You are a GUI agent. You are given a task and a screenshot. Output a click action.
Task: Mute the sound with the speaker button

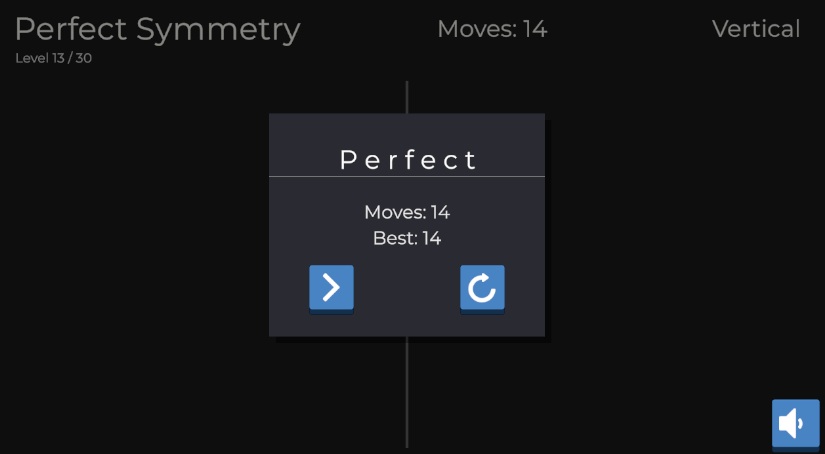(x=795, y=423)
